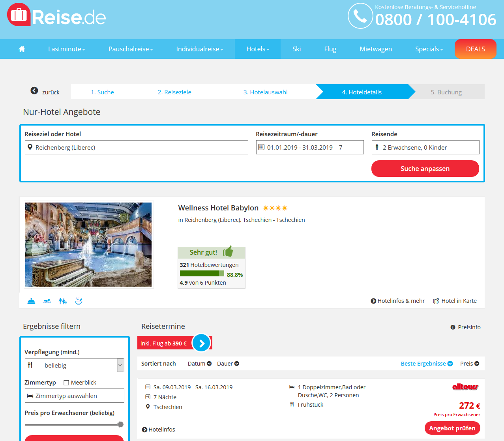Go to step 1. Suche
The width and height of the screenshot is (504, 441).
click(103, 92)
